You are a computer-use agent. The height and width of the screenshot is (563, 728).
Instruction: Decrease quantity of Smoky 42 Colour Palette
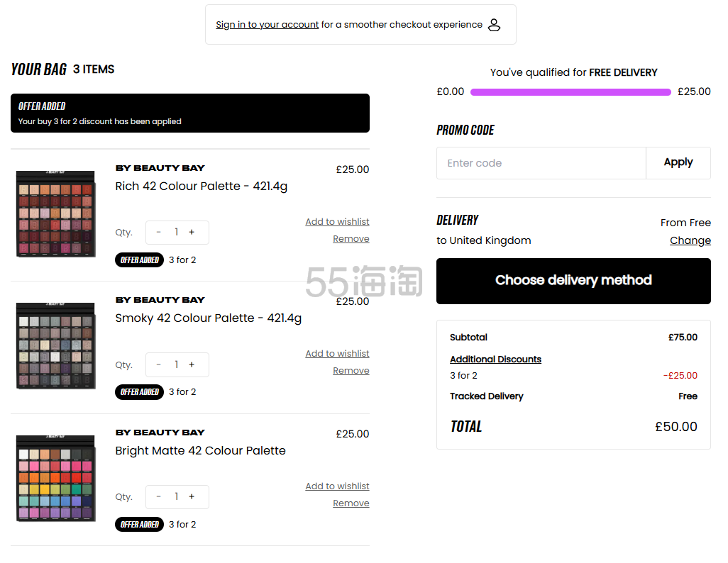click(x=158, y=364)
